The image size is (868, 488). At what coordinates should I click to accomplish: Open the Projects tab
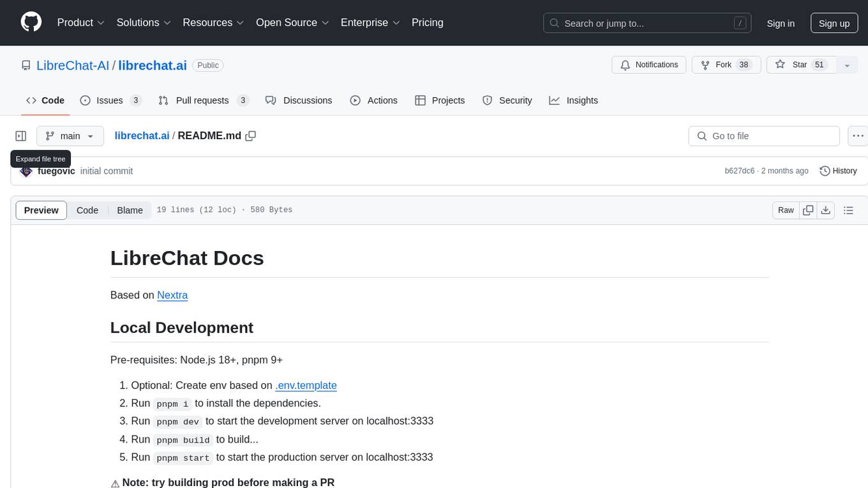point(440,100)
